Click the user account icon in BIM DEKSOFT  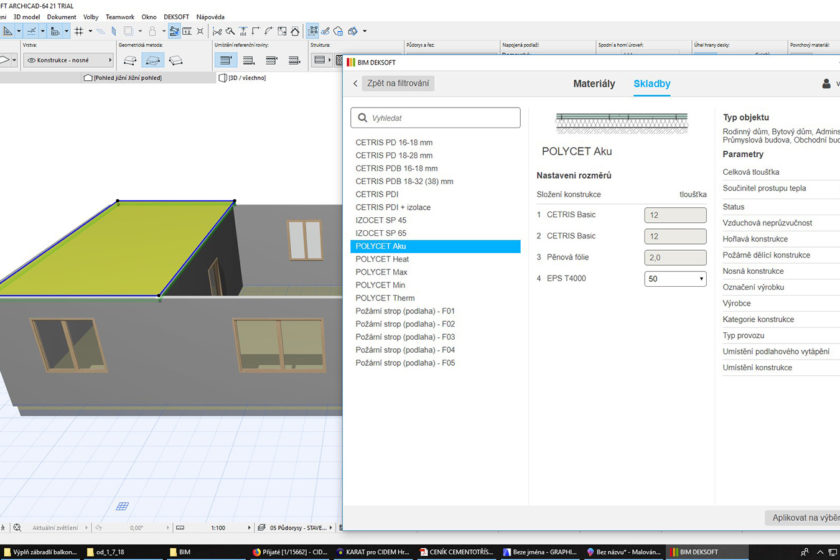coord(826,84)
